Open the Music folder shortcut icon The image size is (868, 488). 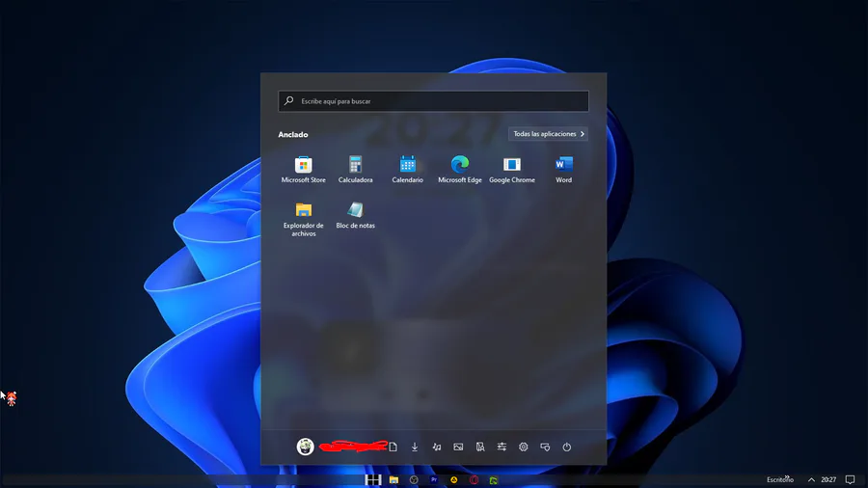pyautogui.click(x=436, y=447)
